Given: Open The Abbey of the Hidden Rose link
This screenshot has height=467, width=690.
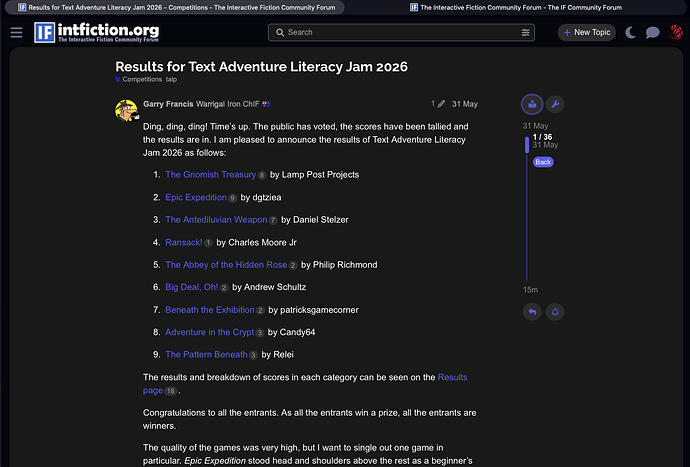Looking at the screenshot, I should pos(226,265).
